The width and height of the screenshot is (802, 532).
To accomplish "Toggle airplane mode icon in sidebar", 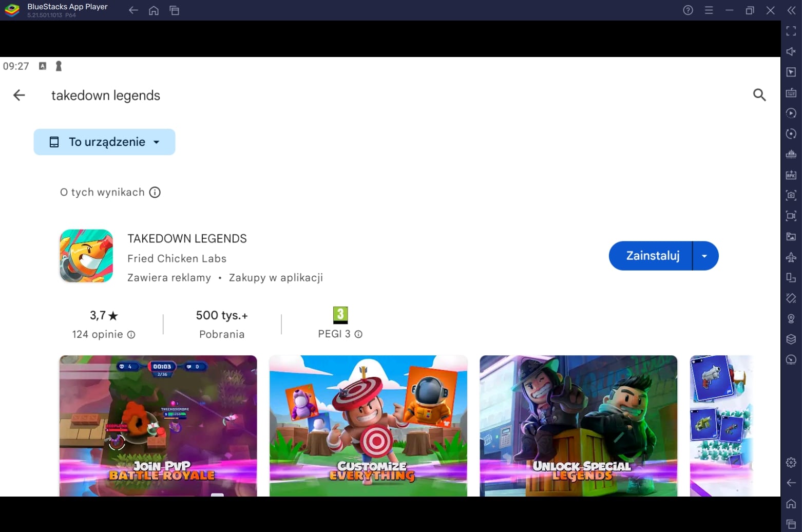I will pos(791,257).
